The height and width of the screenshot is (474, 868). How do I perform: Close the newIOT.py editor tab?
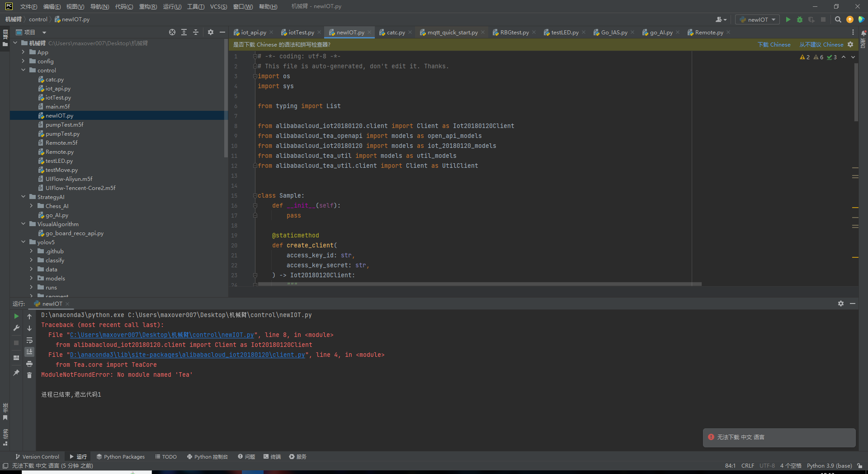coord(369,32)
